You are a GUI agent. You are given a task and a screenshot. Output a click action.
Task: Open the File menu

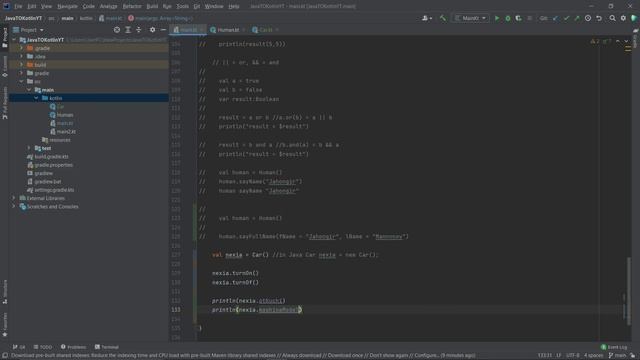[x=18, y=6]
